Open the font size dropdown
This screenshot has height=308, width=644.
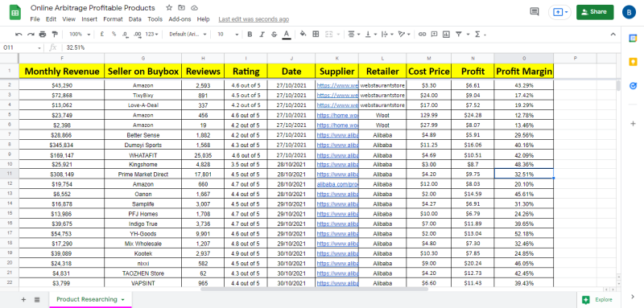click(x=227, y=35)
